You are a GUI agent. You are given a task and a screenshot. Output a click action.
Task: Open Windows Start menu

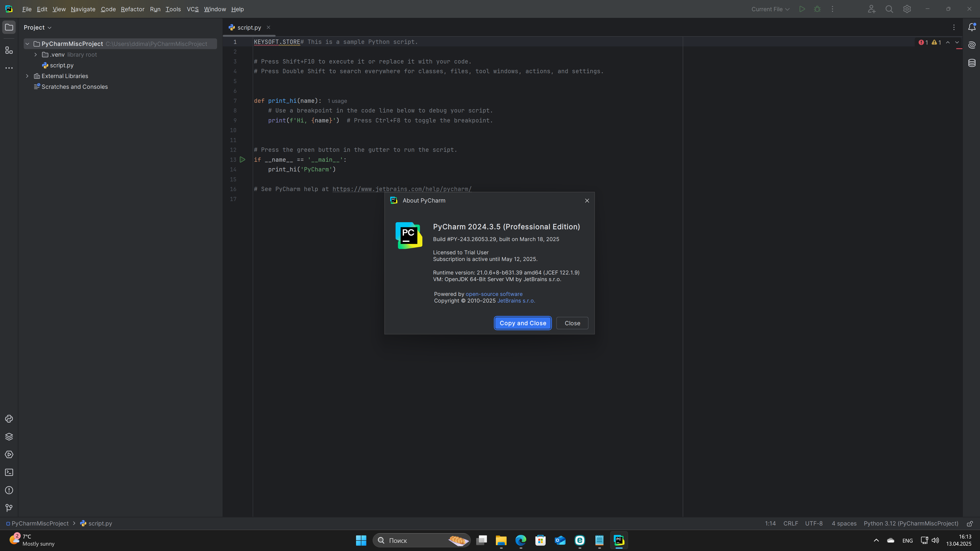click(361, 540)
